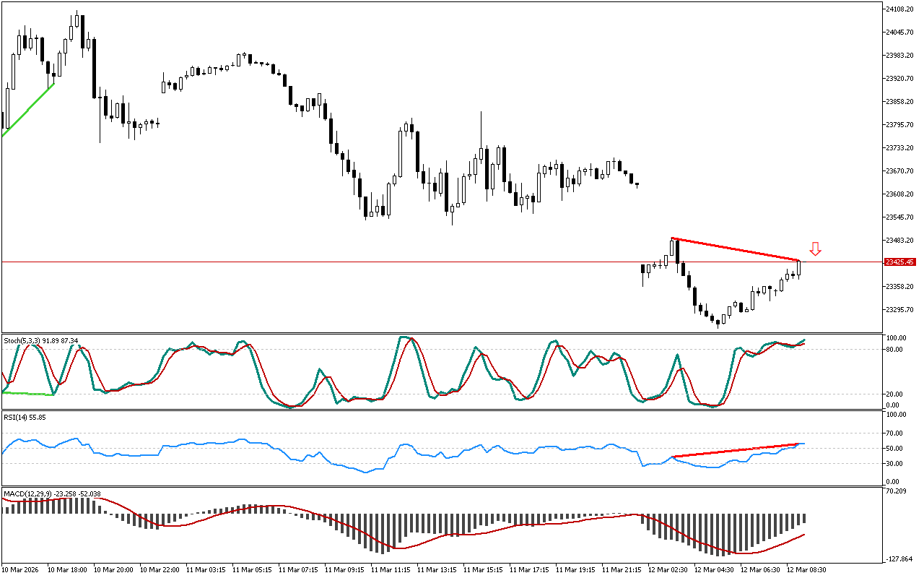Image resolution: width=924 pixels, height=578 pixels.
Task: Click the red down arrow signal icon
Action: pyautogui.click(x=815, y=249)
